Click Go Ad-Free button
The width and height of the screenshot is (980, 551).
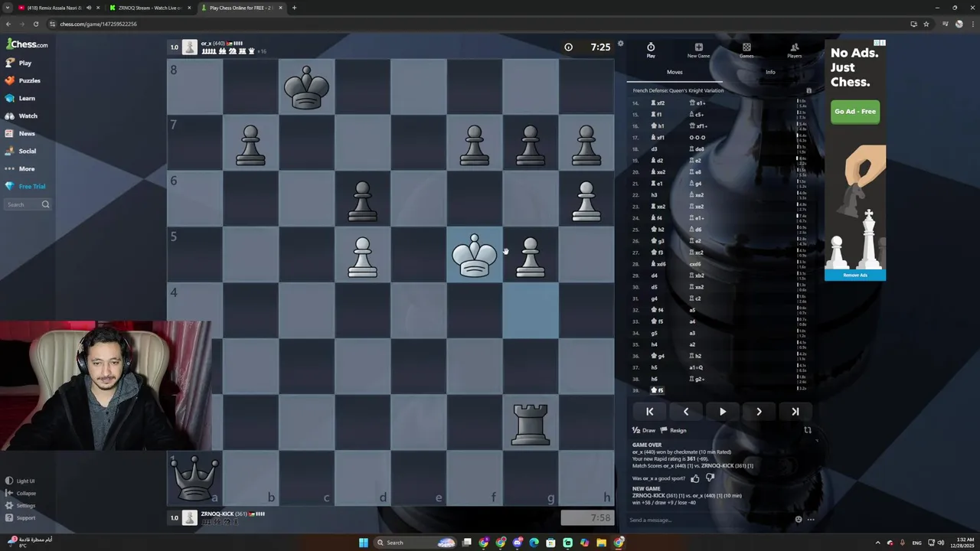[x=855, y=111]
